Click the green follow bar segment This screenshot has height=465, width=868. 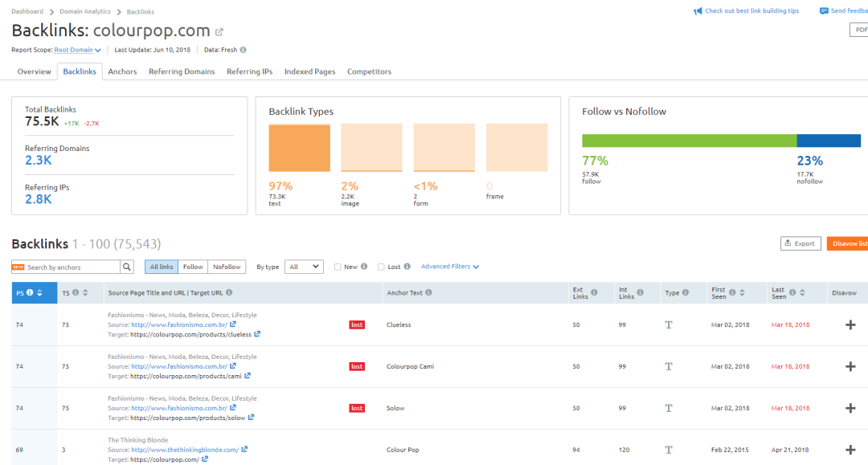point(690,141)
